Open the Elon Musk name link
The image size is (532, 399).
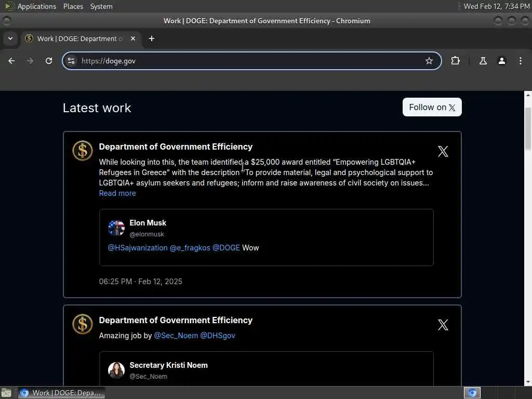tap(148, 223)
